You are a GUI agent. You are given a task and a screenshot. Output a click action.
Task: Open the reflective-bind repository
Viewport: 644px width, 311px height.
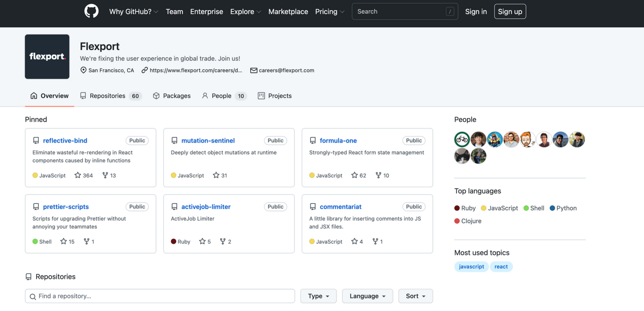[65, 141]
